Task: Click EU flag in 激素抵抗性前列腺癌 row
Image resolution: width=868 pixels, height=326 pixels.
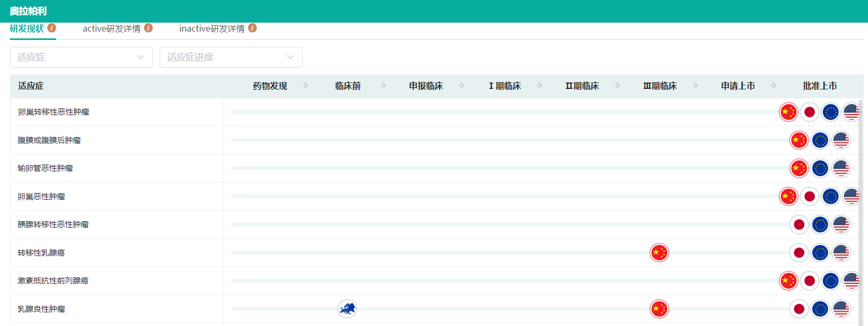Action: 831,281
